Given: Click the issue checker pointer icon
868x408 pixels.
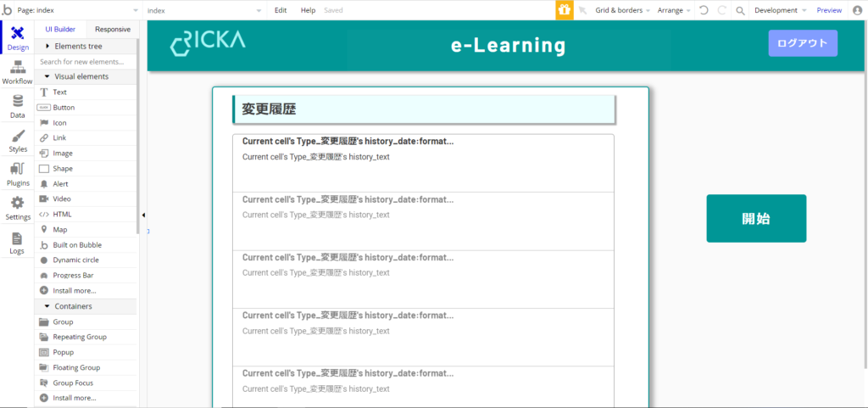Looking at the screenshot, I should pyautogui.click(x=581, y=10).
